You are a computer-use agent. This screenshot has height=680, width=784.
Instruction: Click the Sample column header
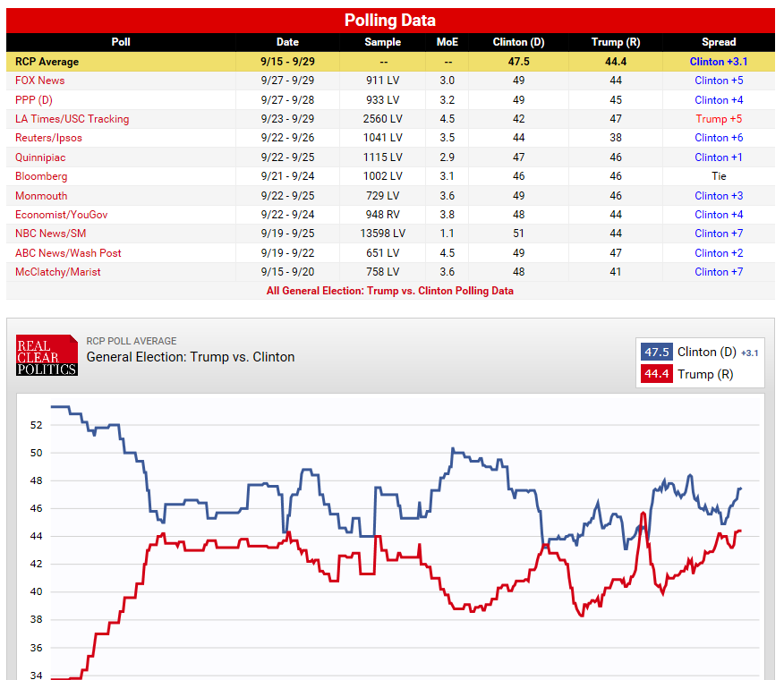pyautogui.click(x=382, y=42)
